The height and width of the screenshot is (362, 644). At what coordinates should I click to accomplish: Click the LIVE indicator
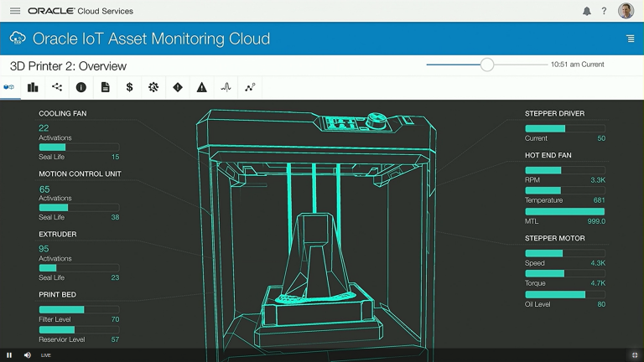[45, 355]
